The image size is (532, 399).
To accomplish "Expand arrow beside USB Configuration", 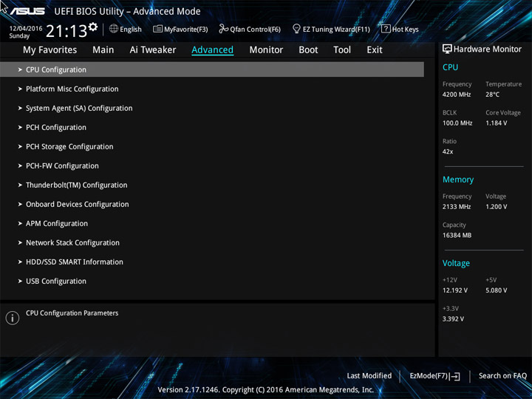I will (20, 282).
